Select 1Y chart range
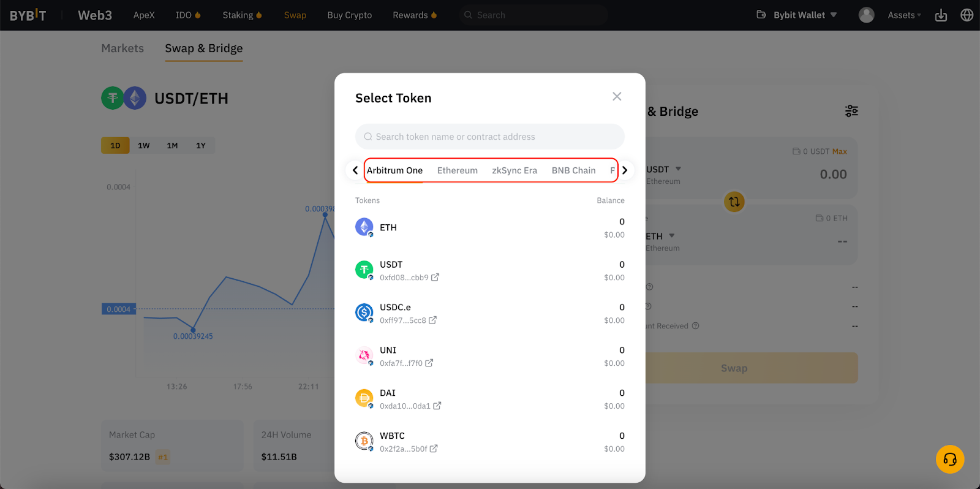Screen dimensions: 980x489 click(x=201, y=145)
